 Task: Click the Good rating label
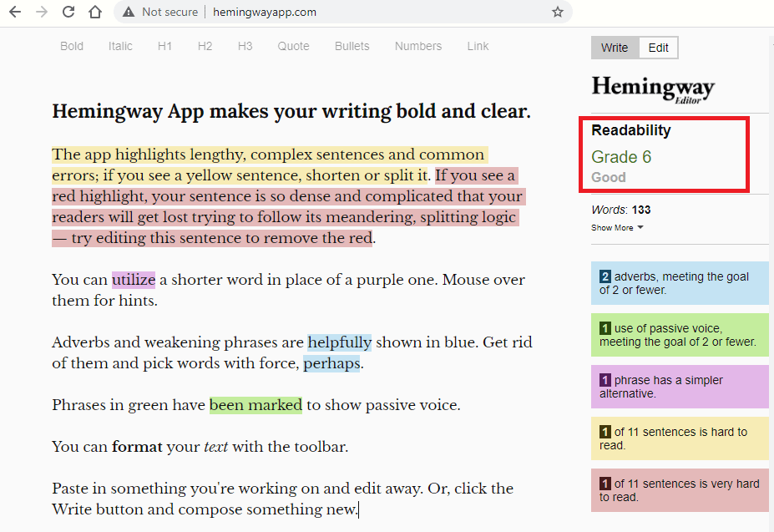point(608,177)
